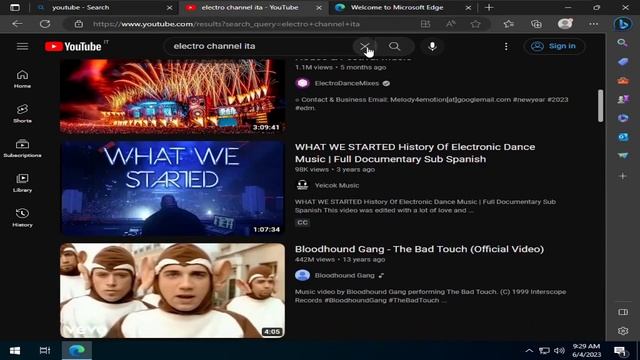Clear the YouTube search query
The height and width of the screenshot is (360, 640).
point(364,46)
